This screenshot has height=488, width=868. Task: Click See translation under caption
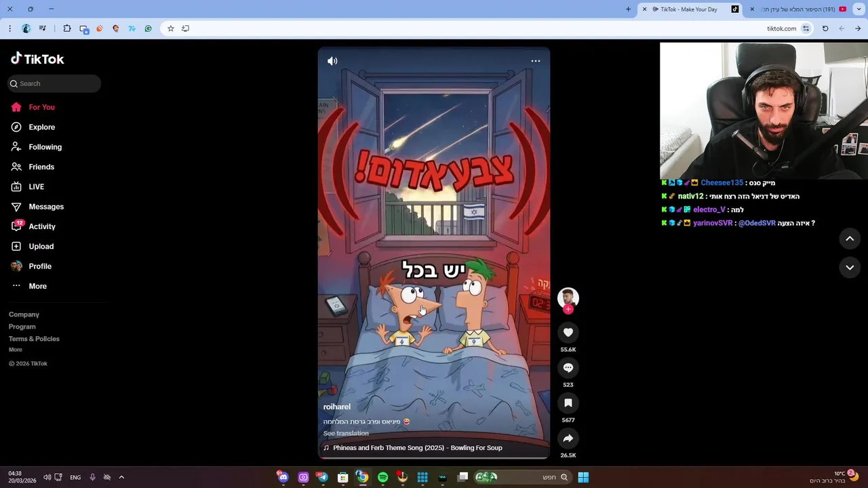(x=346, y=433)
